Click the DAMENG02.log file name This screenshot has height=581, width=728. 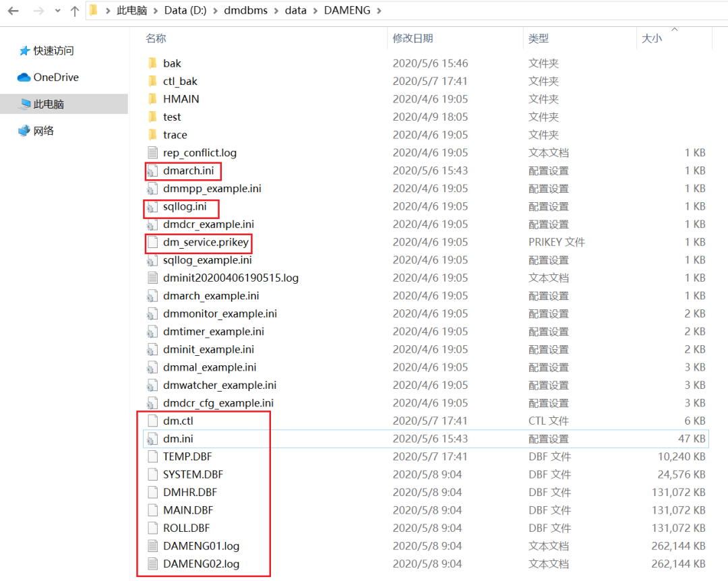[x=201, y=564]
